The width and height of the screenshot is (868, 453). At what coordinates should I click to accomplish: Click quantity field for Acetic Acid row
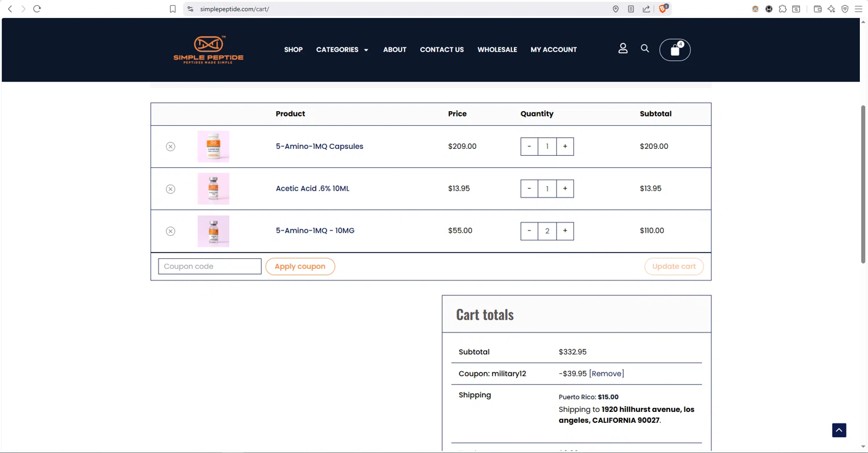(547, 189)
